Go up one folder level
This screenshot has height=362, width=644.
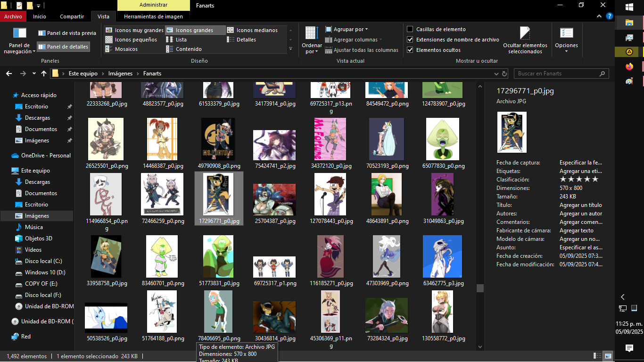(44, 74)
